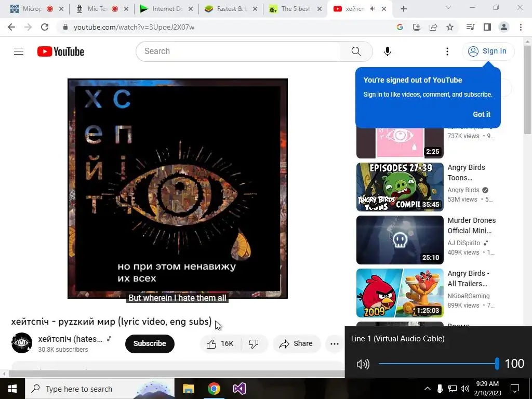This screenshot has height=399, width=532.
Task: Share the video
Action: 297,344
